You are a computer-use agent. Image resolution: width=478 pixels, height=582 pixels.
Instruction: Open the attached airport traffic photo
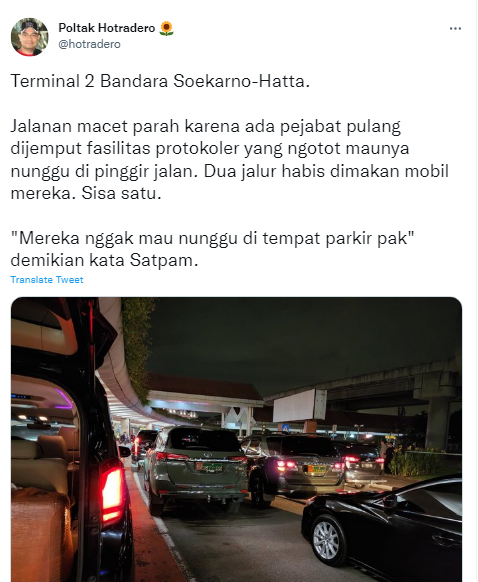236,439
